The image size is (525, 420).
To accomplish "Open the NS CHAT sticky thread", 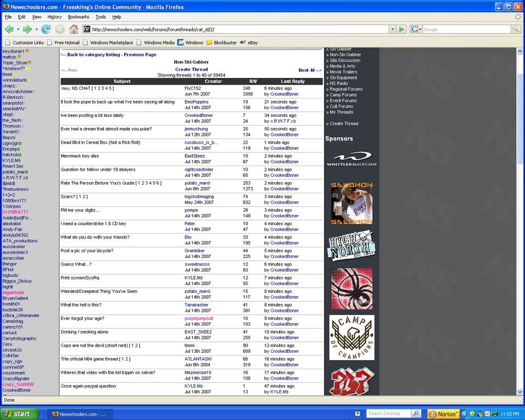I will 81,88.
